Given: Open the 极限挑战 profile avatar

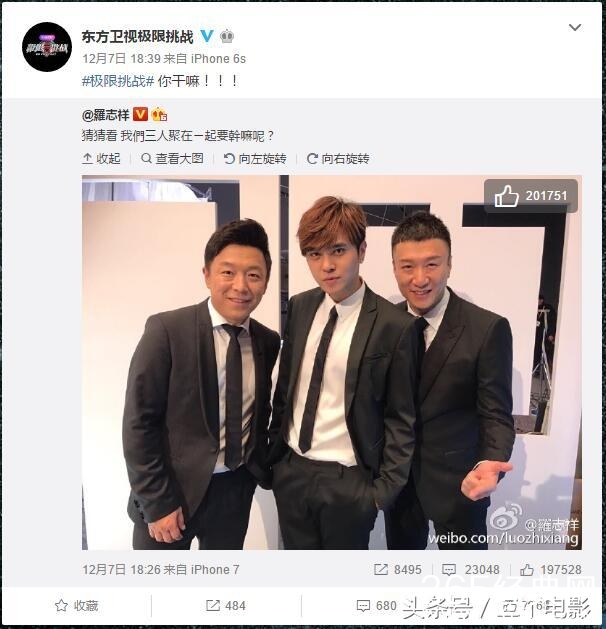Looking at the screenshot, I should pos(47,47).
